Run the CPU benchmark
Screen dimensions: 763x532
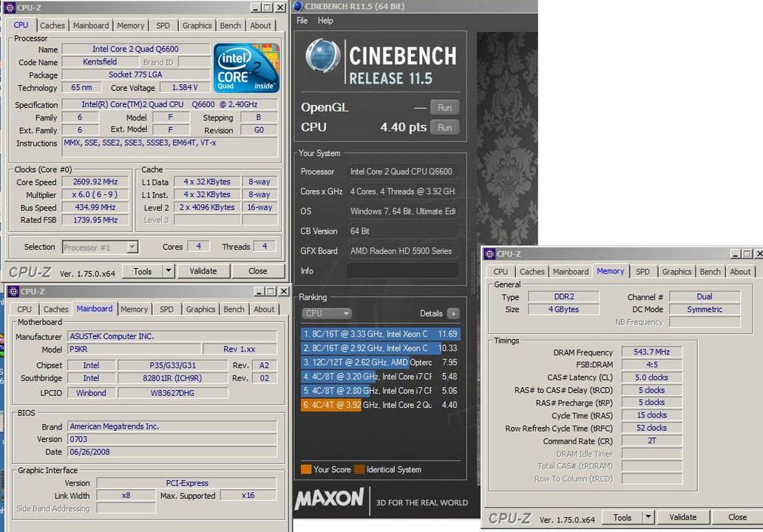pyautogui.click(x=444, y=127)
